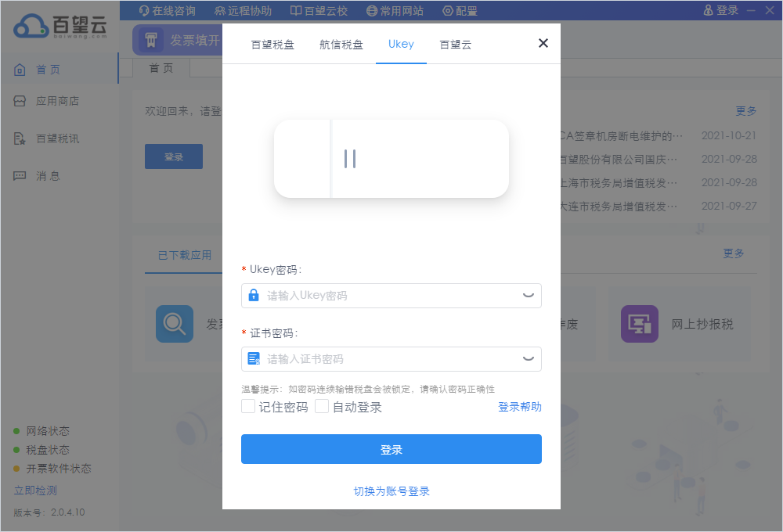Screen dimensions: 783x532
Task: Click the 常用网站 top menu label
Action: click(x=402, y=10)
